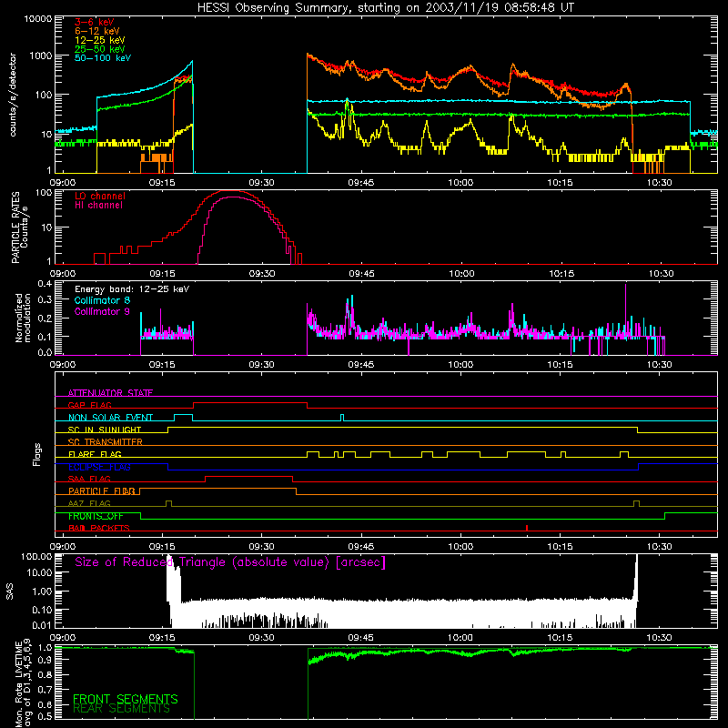Click the GAP_FLAG label
728x728 pixels.
pyautogui.click(x=89, y=405)
